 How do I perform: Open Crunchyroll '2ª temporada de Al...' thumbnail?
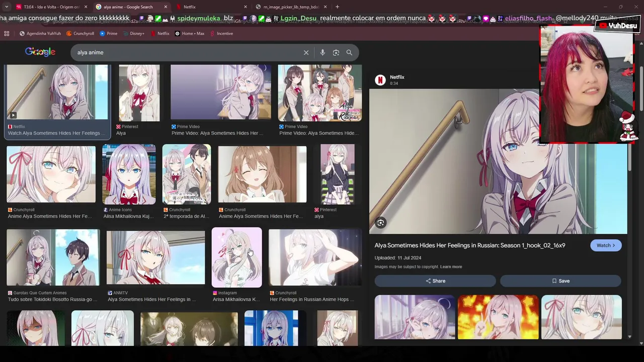pos(187,174)
